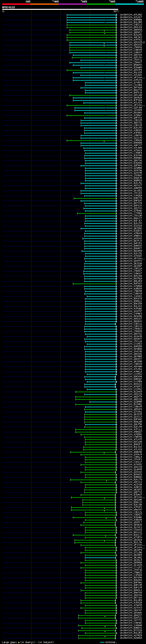Click hit label UniRef100_C5H9Y6
The image size is (146, 644).
tap(131, 48)
